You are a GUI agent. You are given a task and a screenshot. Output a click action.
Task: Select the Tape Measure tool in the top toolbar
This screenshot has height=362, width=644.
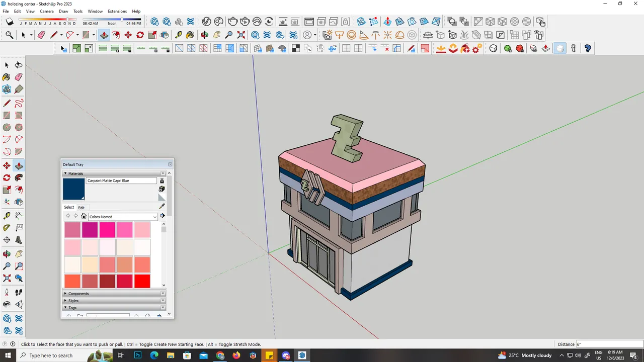(178, 35)
